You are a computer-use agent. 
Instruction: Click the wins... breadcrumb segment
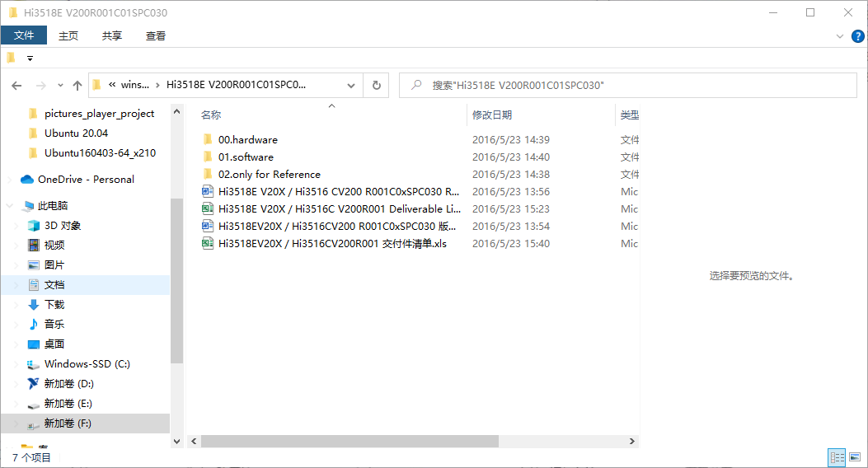click(135, 85)
